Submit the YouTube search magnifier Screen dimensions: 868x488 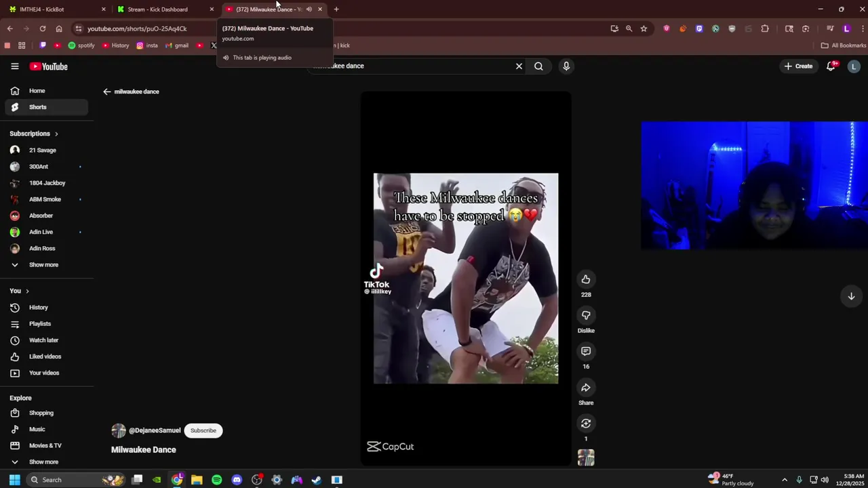pyautogui.click(x=538, y=66)
